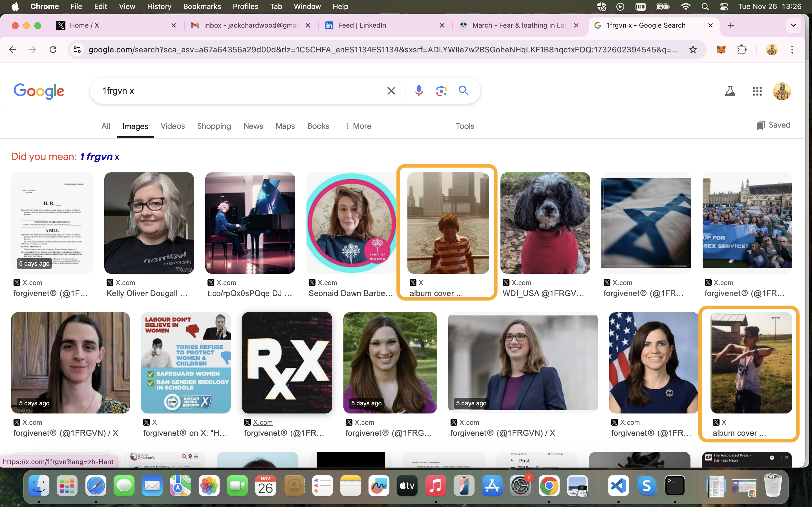Image resolution: width=812 pixels, height=507 pixels.
Task: Click the suggested "1 frgvn x" correction
Action: click(x=100, y=157)
